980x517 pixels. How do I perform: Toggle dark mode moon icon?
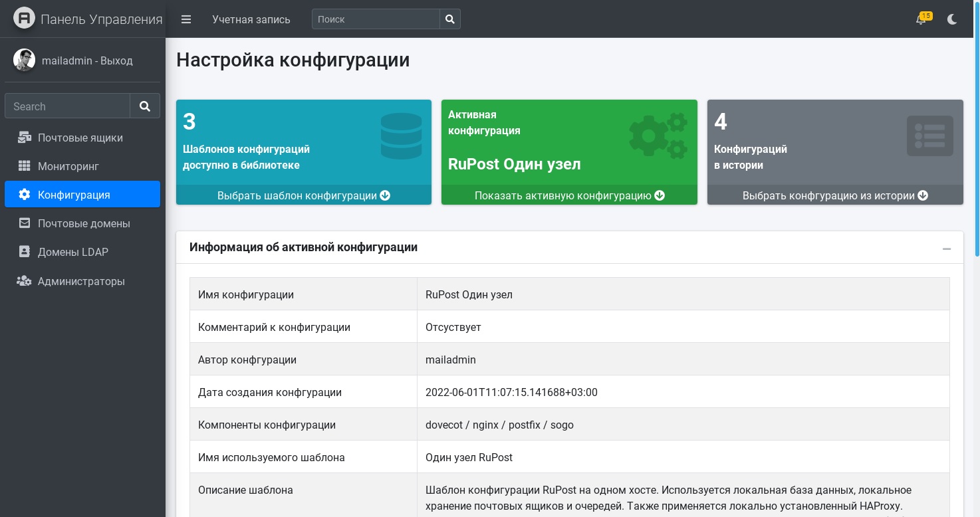[x=952, y=19]
